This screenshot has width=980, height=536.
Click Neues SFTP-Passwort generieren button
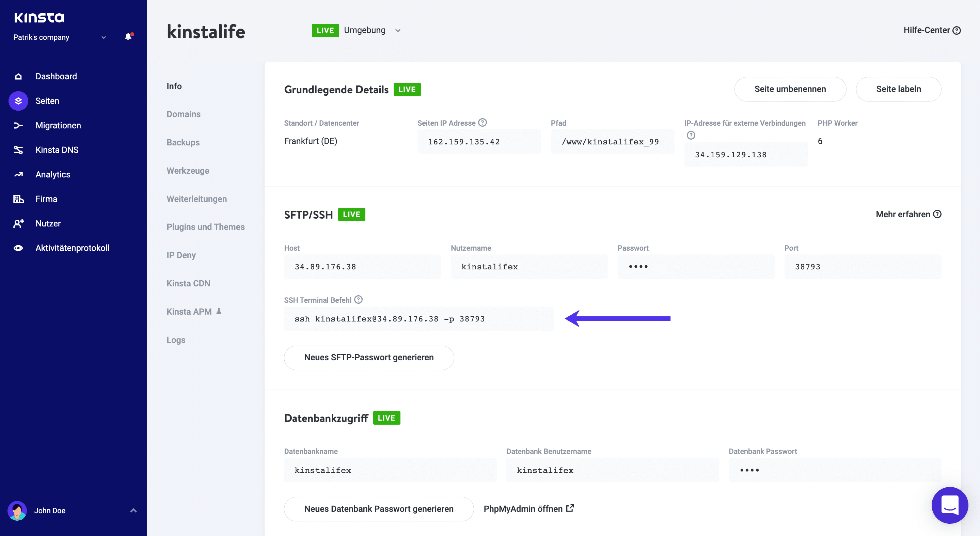(x=369, y=358)
